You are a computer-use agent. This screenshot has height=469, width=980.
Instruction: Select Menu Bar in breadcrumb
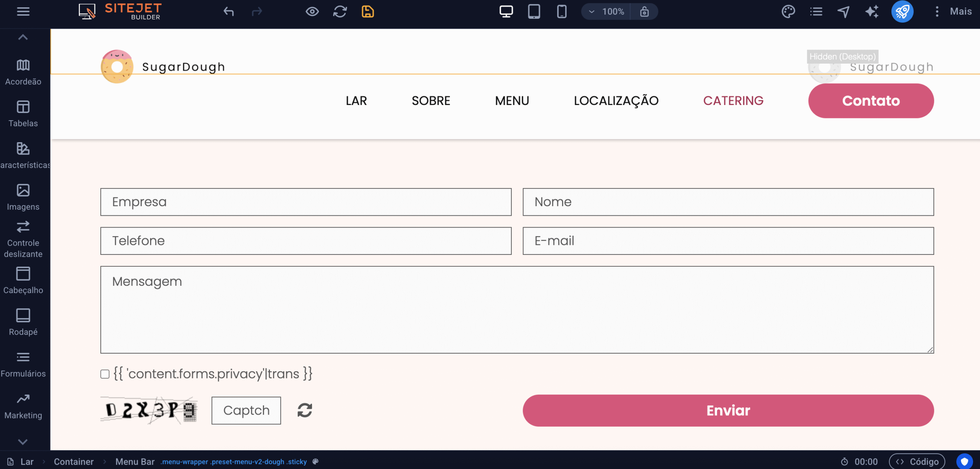[135, 462]
